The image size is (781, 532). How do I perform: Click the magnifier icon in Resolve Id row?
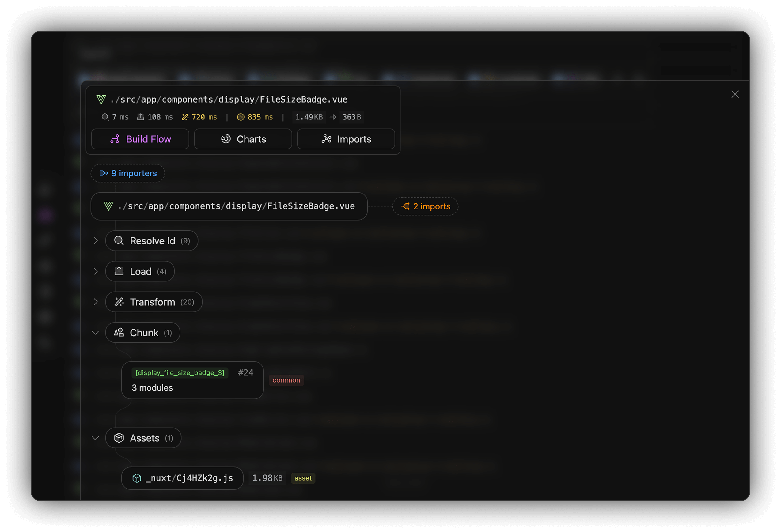pyautogui.click(x=119, y=240)
